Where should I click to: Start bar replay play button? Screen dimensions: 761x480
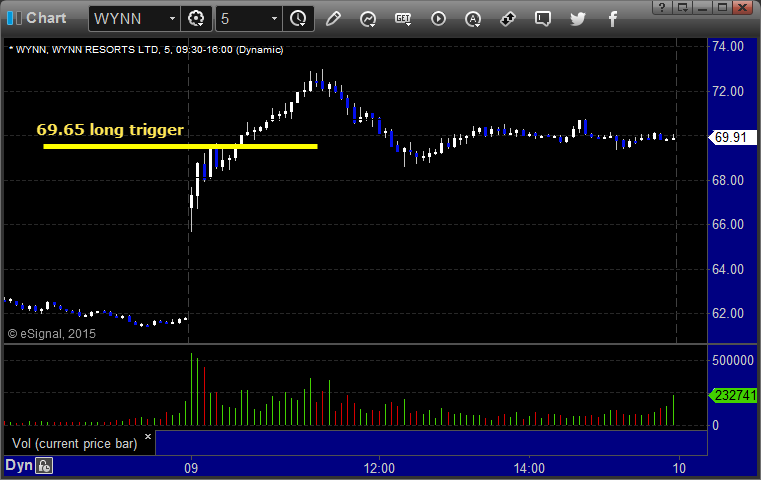click(438, 19)
